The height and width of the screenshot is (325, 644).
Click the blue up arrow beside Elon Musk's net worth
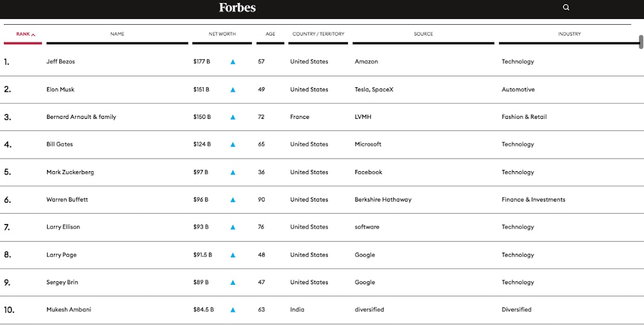pos(233,90)
